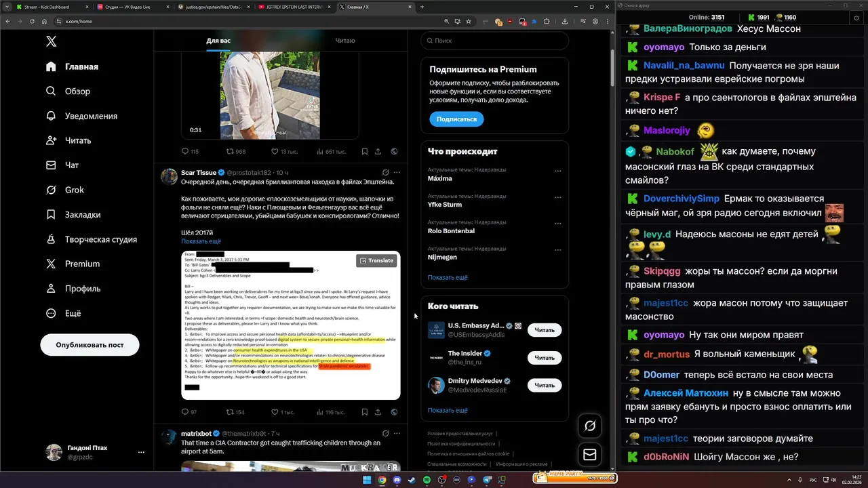This screenshot has height=488, width=868.
Task: Follow Dmitry Medvedev account
Action: [545, 385]
